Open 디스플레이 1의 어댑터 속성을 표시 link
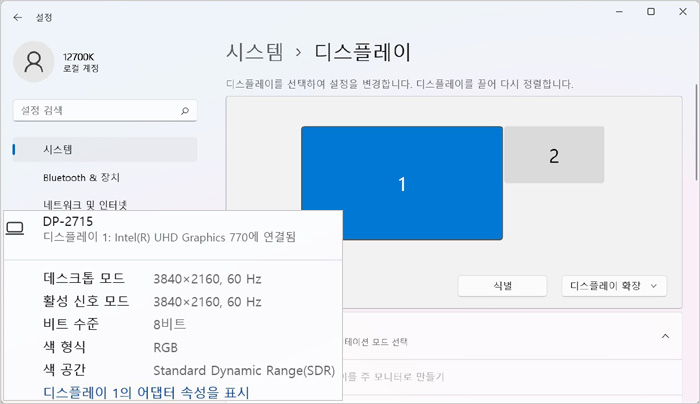 [146, 393]
